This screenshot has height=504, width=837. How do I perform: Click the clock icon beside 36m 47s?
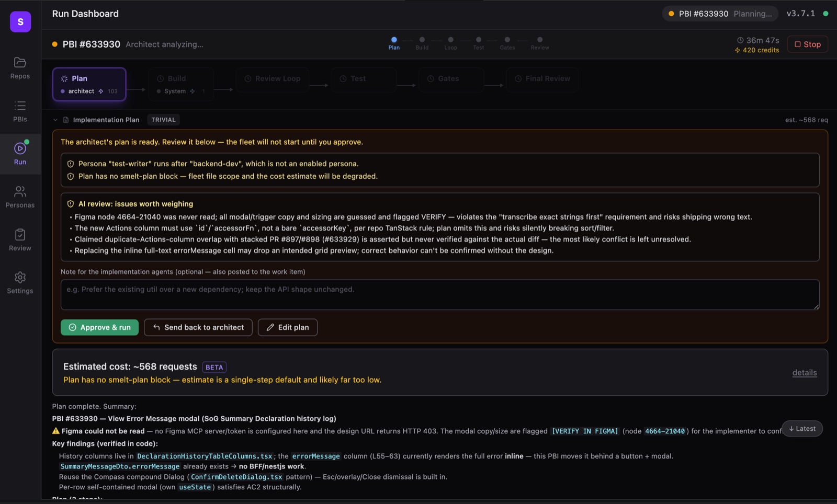click(x=740, y=40)
